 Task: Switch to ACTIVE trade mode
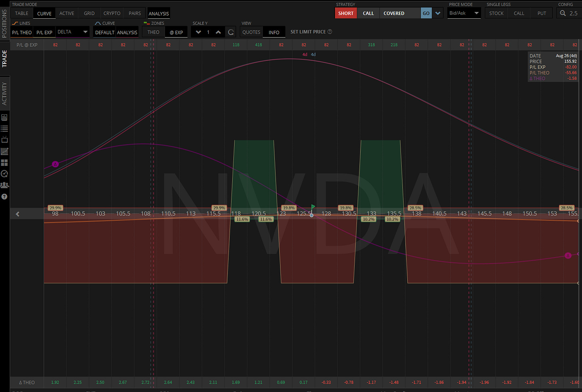(x=67, y=13)
